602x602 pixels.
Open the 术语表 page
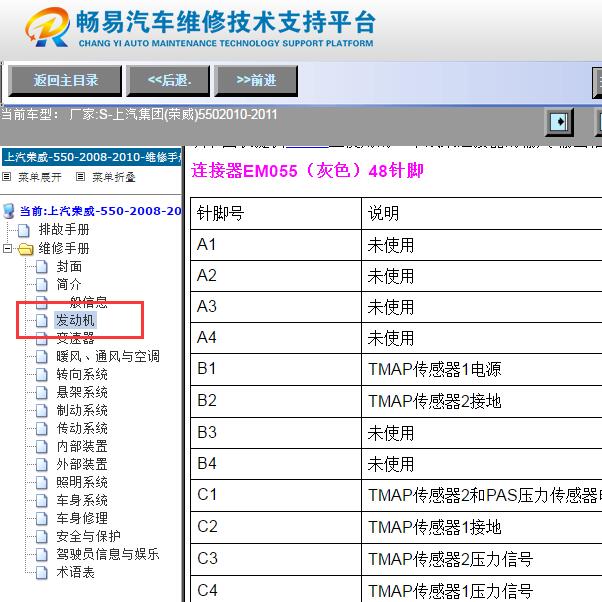pos(76,572)
